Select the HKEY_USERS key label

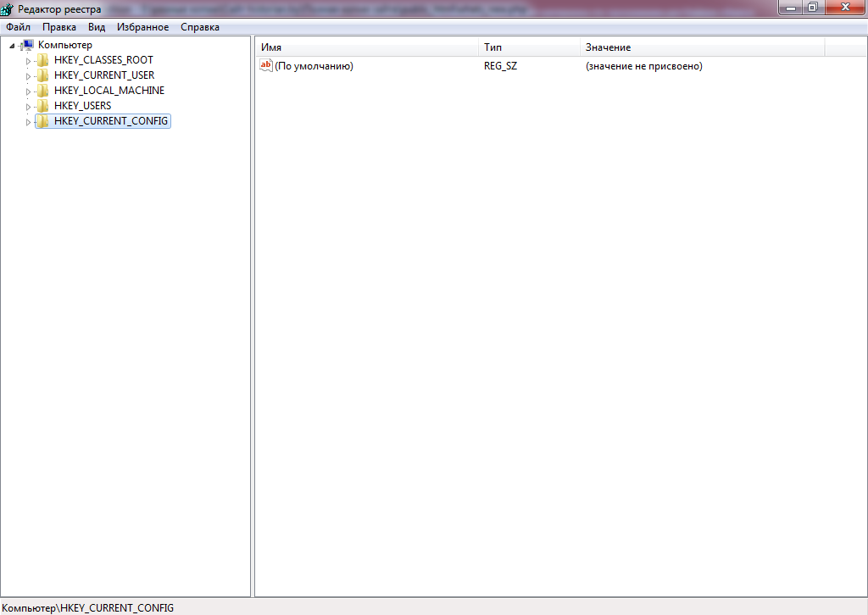82,106
